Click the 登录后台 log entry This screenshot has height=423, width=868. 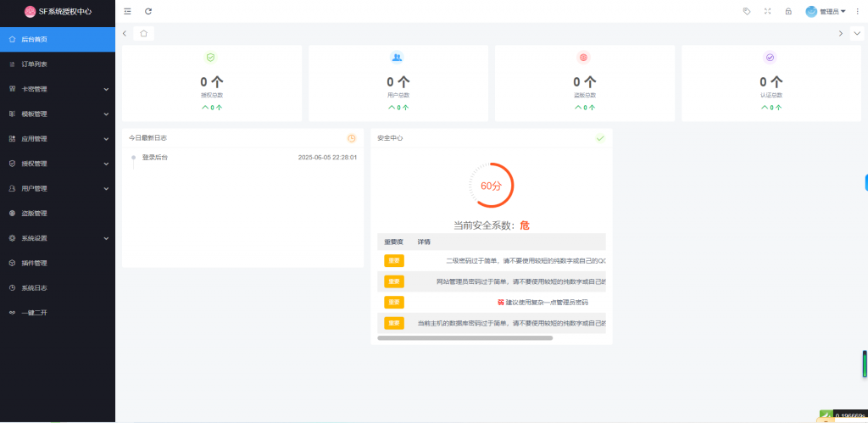tap(155, 157)
